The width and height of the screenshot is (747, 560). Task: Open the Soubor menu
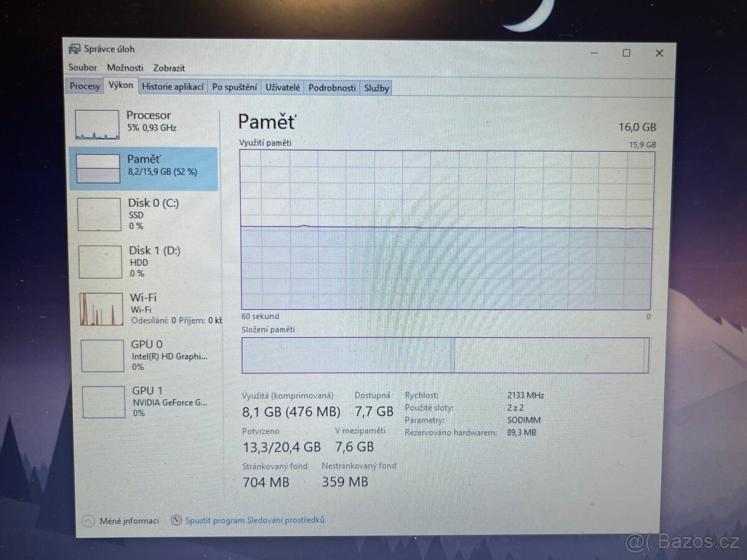[83, 67]
